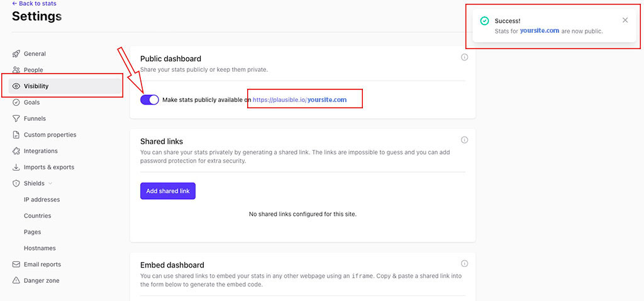
Task: Click the Danger zone warning triangle icon
Action: point(16,281)
